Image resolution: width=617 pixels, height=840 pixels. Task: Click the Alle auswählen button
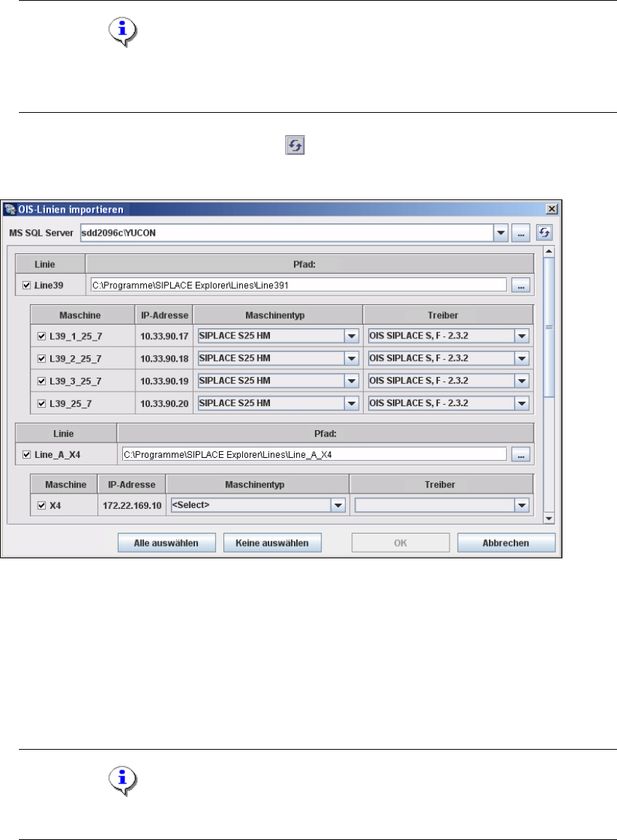point(167,543)
